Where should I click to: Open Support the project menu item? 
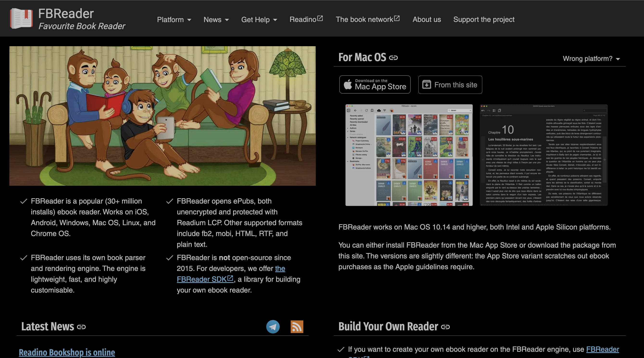483,19
